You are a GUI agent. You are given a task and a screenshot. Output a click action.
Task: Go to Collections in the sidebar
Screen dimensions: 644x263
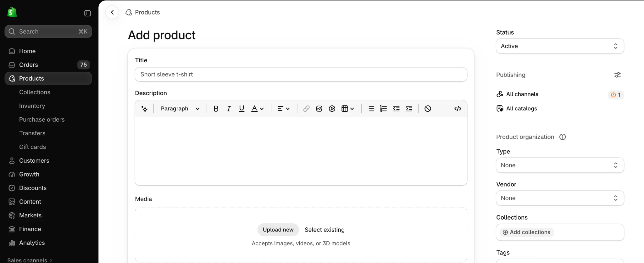pyautogui.click(x=35, y=92)
